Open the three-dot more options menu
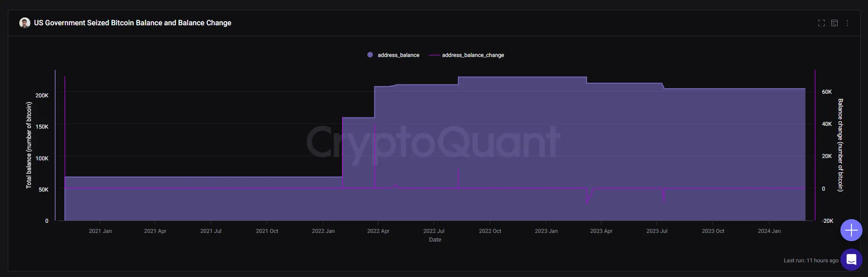 [x=847, y=23]
